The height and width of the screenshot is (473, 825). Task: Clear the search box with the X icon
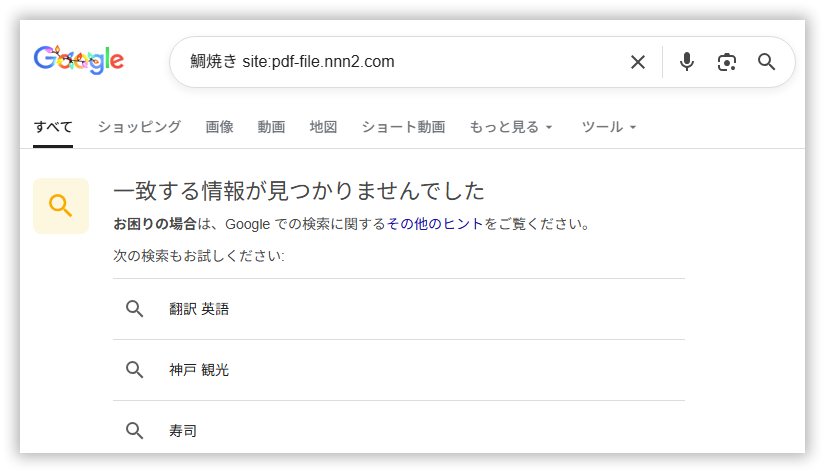coord(637,62)
